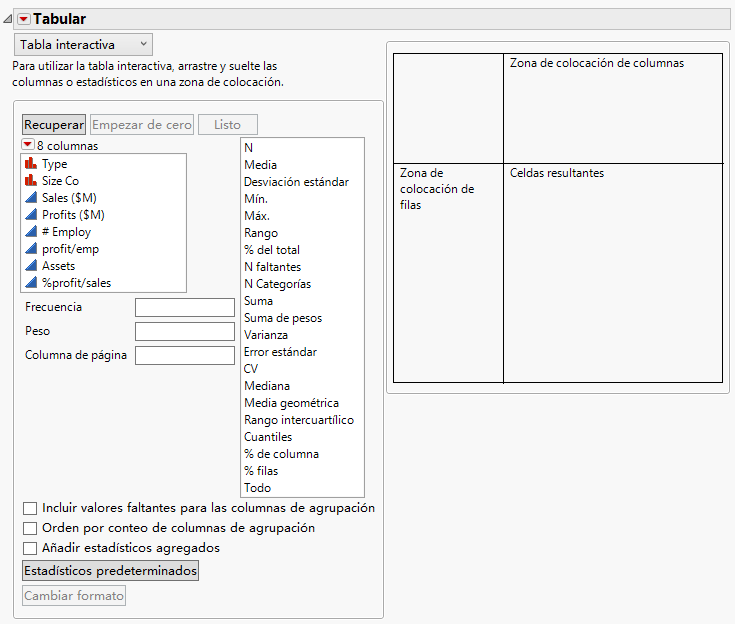The width and height of the screenshot is (735, 624).
Task: Click the nominal icon beside Type column
Action: click(31, 164)
